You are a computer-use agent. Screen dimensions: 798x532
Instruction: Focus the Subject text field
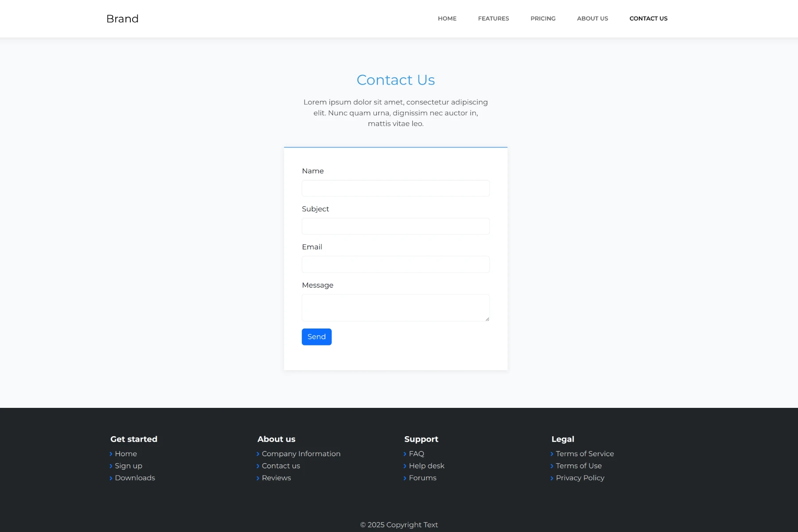tap(395, 226)
